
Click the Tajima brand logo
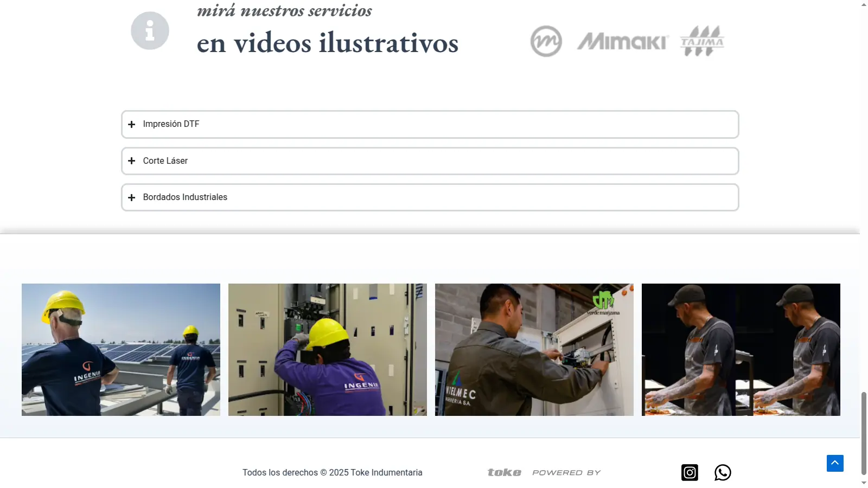702,41
